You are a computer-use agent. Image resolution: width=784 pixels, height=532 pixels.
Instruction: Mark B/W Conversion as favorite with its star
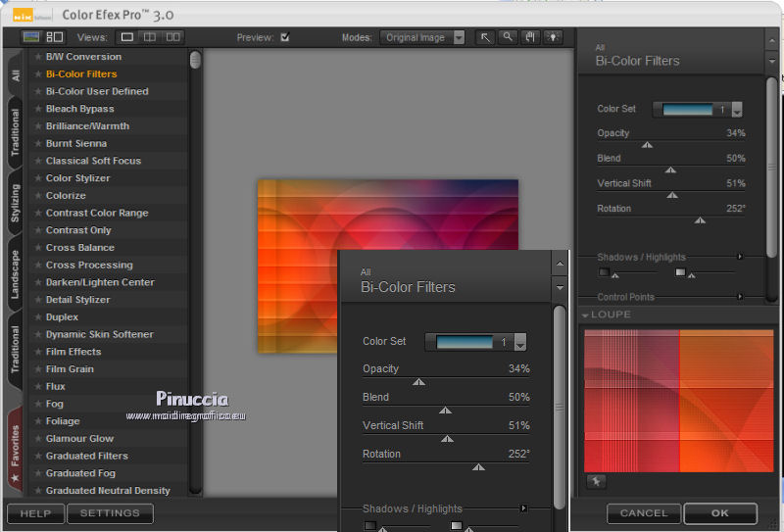tap(37, 57)
